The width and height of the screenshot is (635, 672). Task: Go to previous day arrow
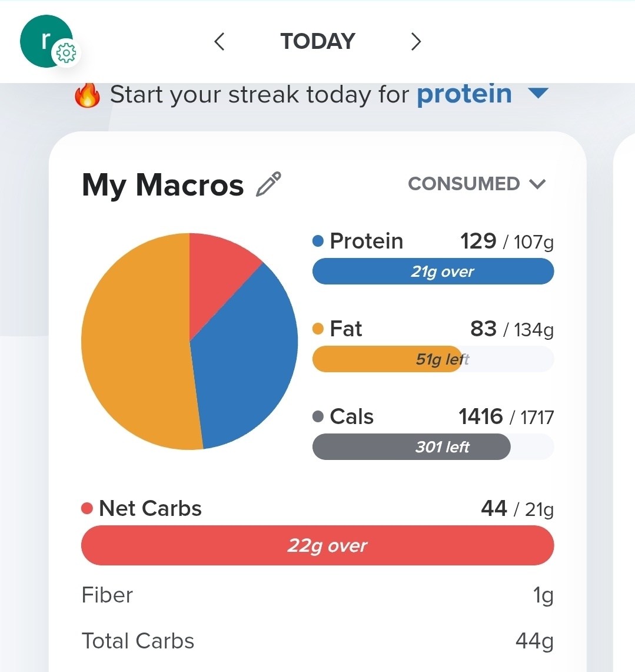(x=220, y=42)
